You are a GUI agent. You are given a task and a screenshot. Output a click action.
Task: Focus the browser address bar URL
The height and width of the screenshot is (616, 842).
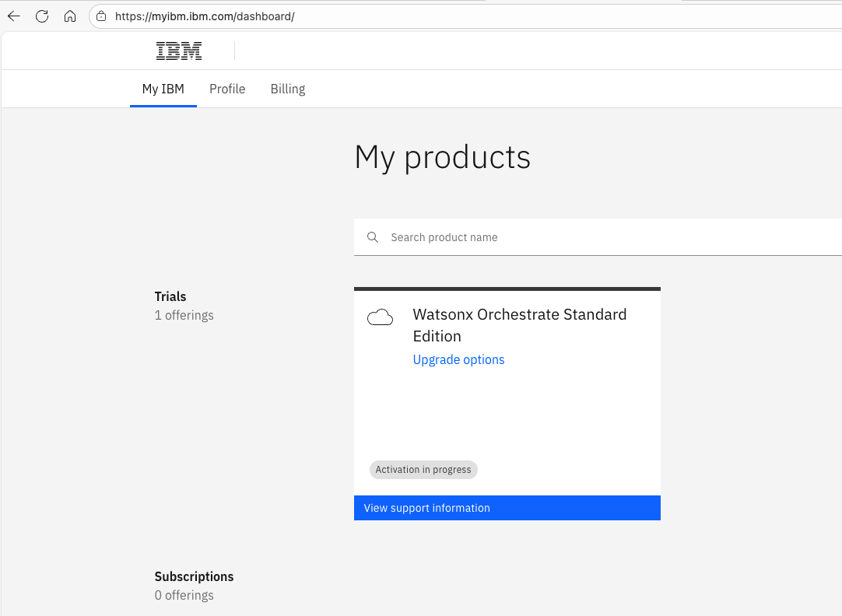(205, 16)
